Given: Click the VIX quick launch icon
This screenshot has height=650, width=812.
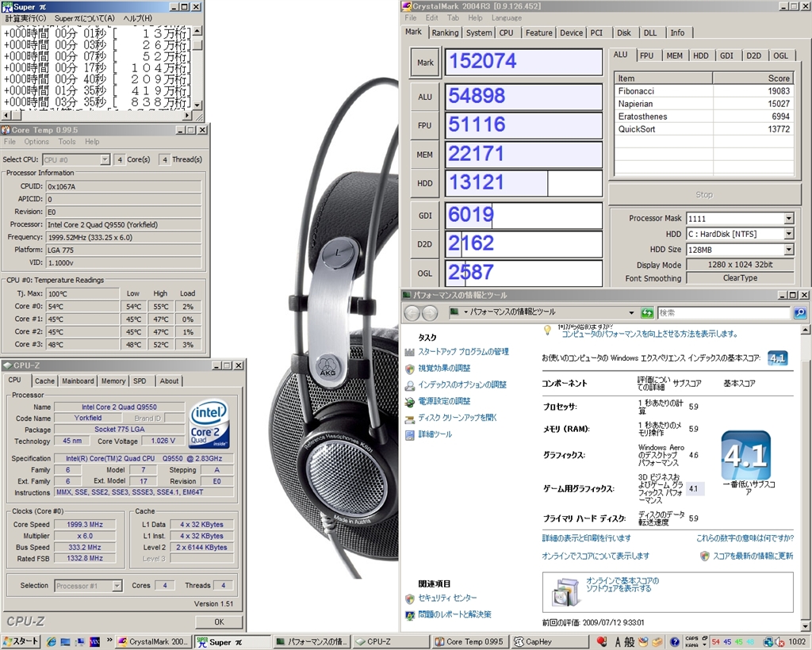Looking at the screenshot, I should pos(94,642).
